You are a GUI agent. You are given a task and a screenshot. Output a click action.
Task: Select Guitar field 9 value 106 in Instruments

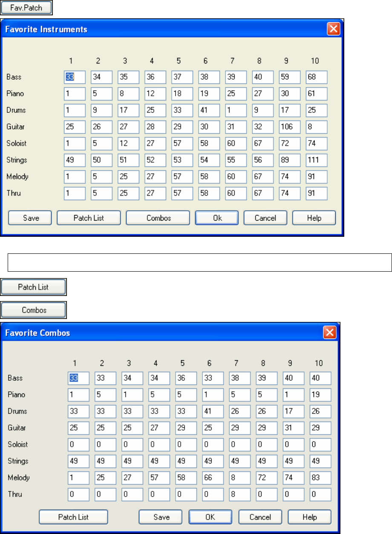coord(290,127)
